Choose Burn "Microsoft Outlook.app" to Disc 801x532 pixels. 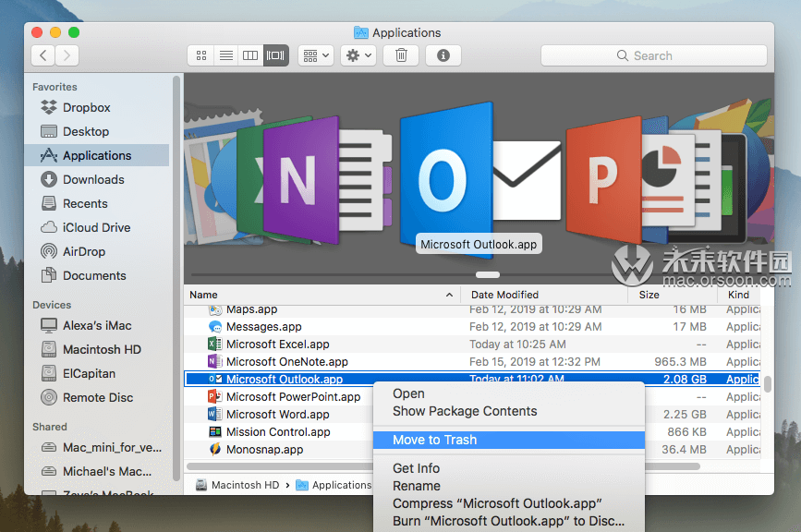click(x=509, y=521)
